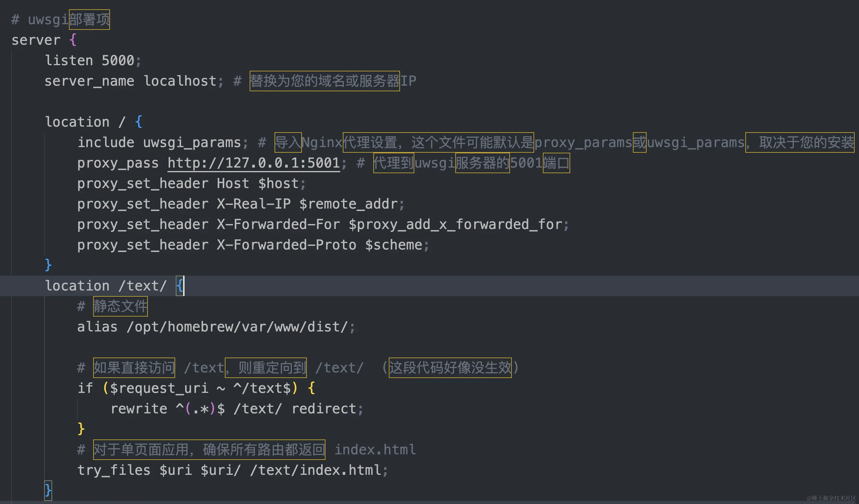Click the server_name localhost value
Screen dimensions: 859x504
180,81
